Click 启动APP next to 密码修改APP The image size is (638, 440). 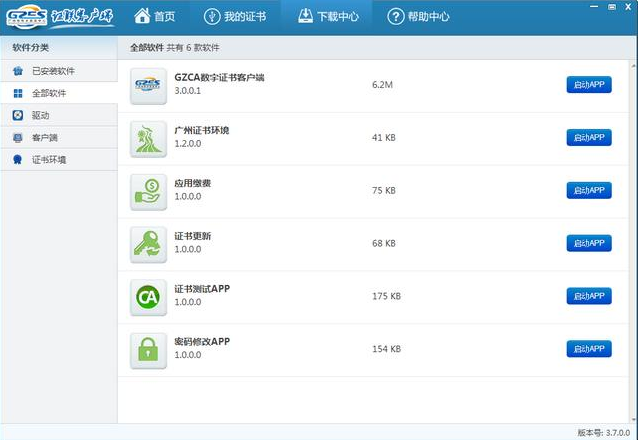pyautogui.click(x=588, y=349)
